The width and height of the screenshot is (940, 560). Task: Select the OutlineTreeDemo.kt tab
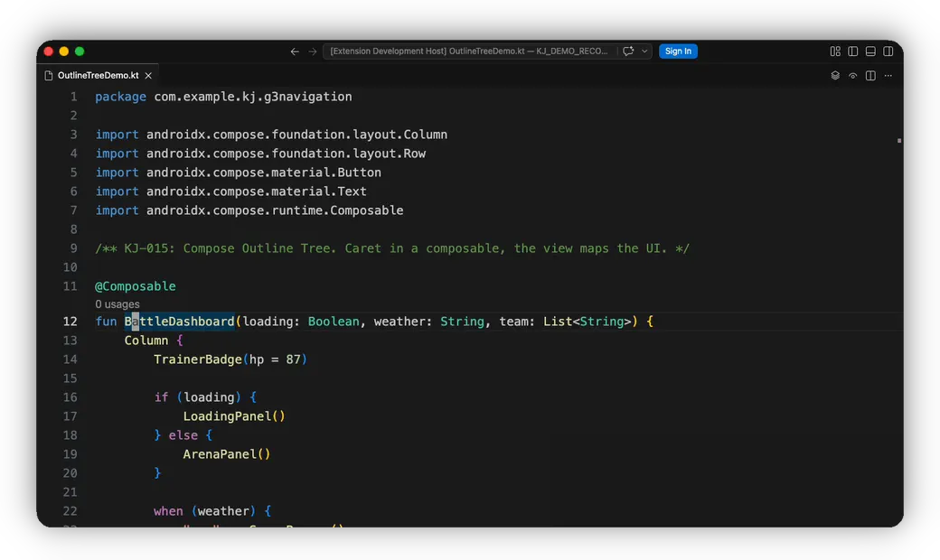point(98,76)
